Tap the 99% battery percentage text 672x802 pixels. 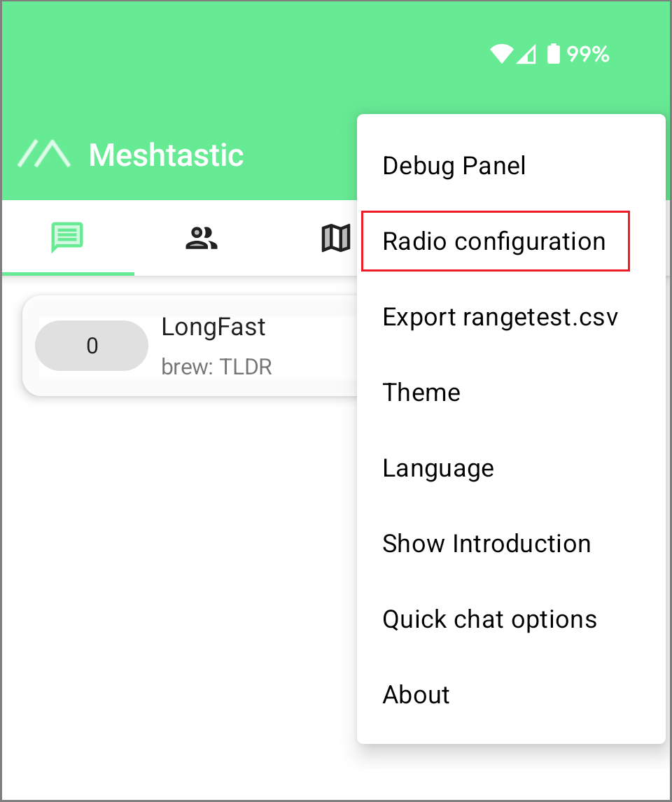pyautogui.click(x=588, y=54)
